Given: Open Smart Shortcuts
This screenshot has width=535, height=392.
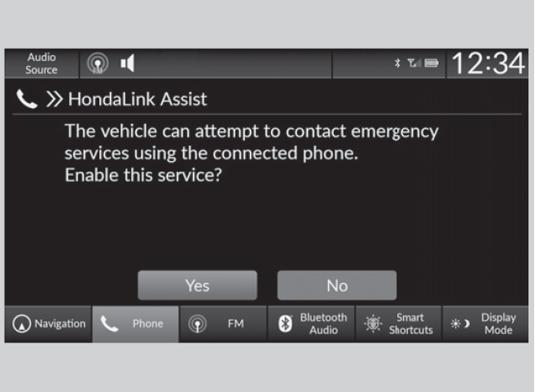Looking at the screenshot, I should pyautogui.click(x=398, y=324).
